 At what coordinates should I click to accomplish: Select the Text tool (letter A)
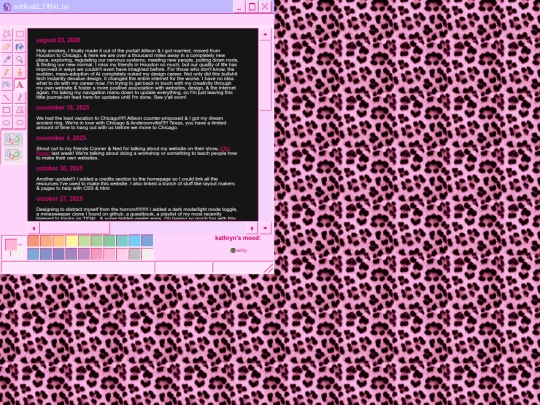(20, 85)
